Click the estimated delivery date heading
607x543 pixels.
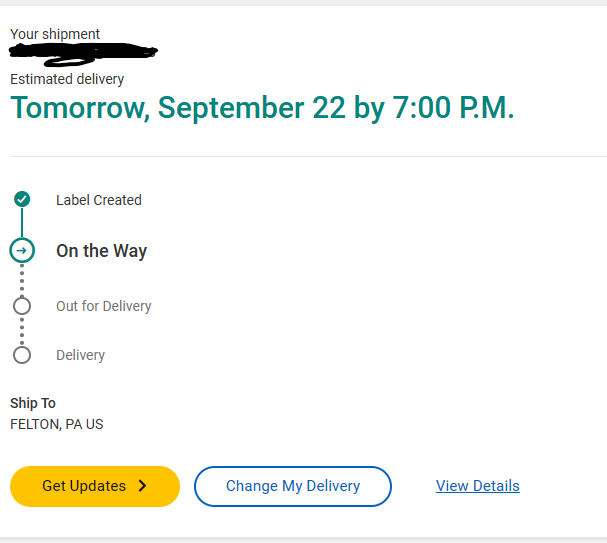(x=262, y=108)
